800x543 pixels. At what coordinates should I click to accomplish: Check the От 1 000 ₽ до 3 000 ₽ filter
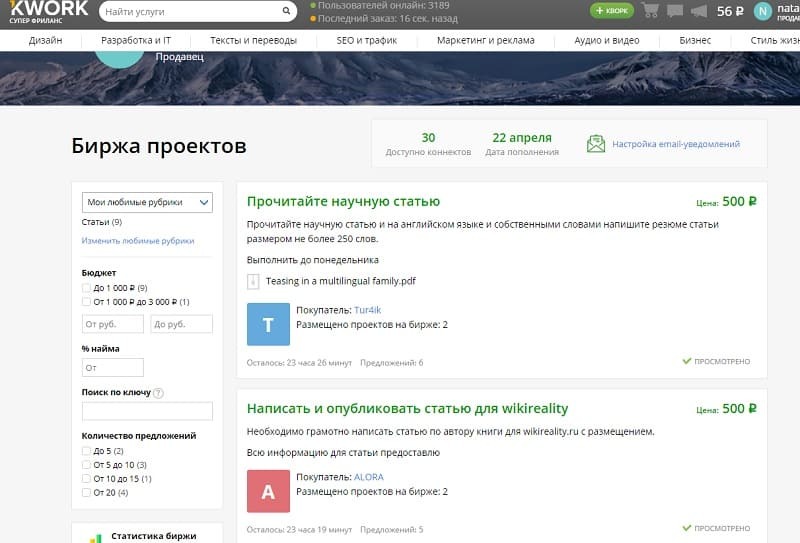pos(87,301)
